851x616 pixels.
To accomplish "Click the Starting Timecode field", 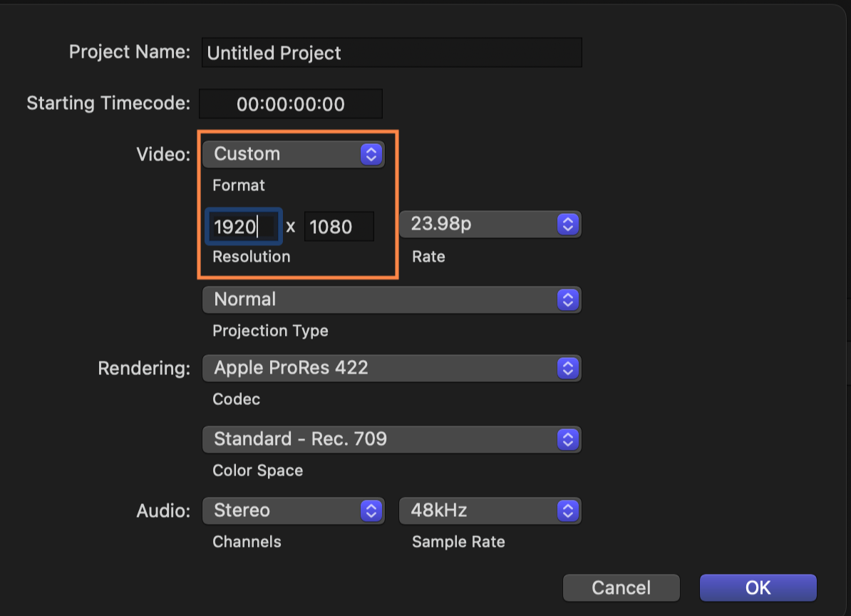I will click(x=290, y=103).
